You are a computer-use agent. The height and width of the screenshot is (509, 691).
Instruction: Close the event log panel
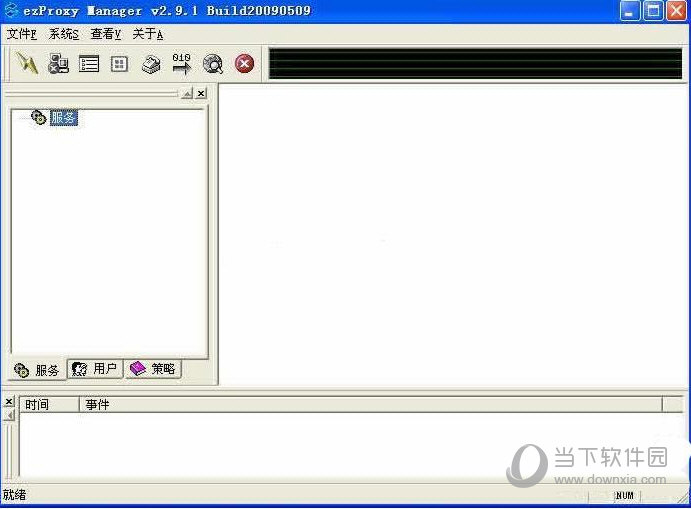[9, 401]
